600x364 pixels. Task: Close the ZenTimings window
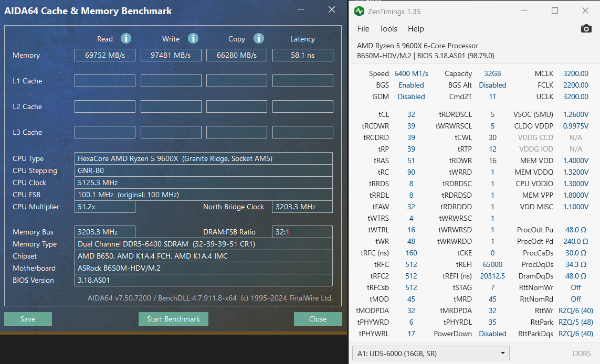585,10
